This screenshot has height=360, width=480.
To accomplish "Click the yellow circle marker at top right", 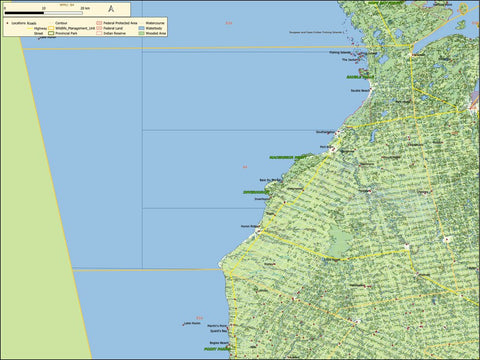I will click(x=463, y=9).
